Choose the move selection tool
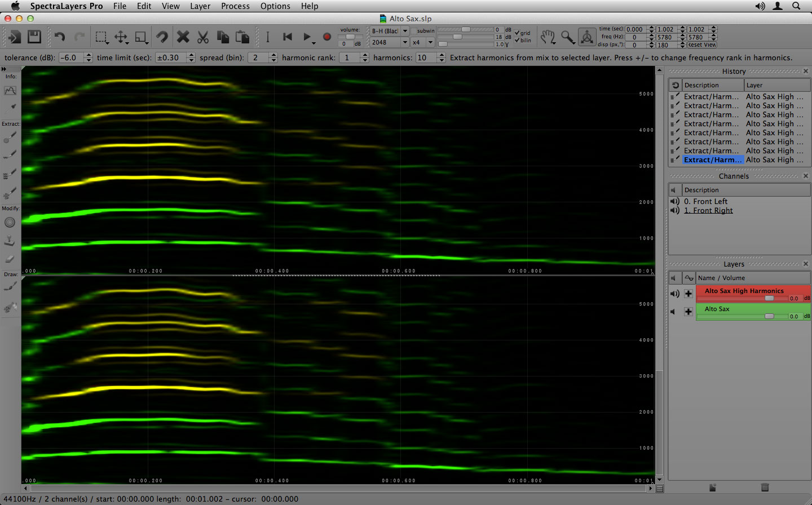 click(x=121, y=37)
